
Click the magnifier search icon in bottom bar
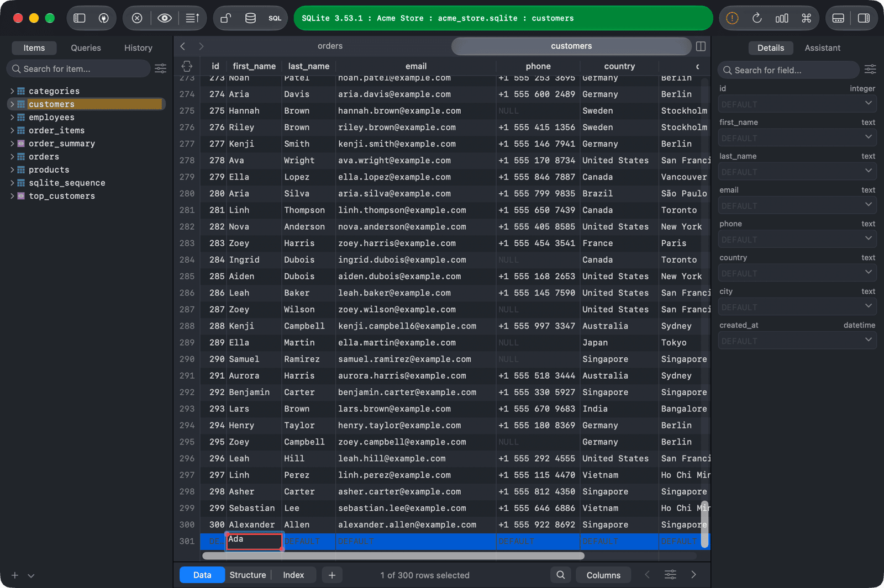[560, 575]
